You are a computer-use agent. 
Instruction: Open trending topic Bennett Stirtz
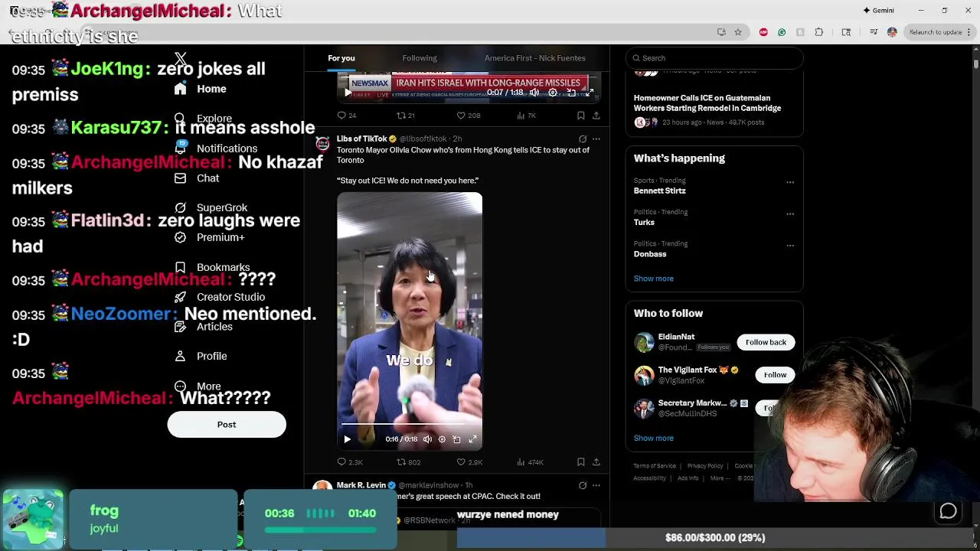pos(659,191)
